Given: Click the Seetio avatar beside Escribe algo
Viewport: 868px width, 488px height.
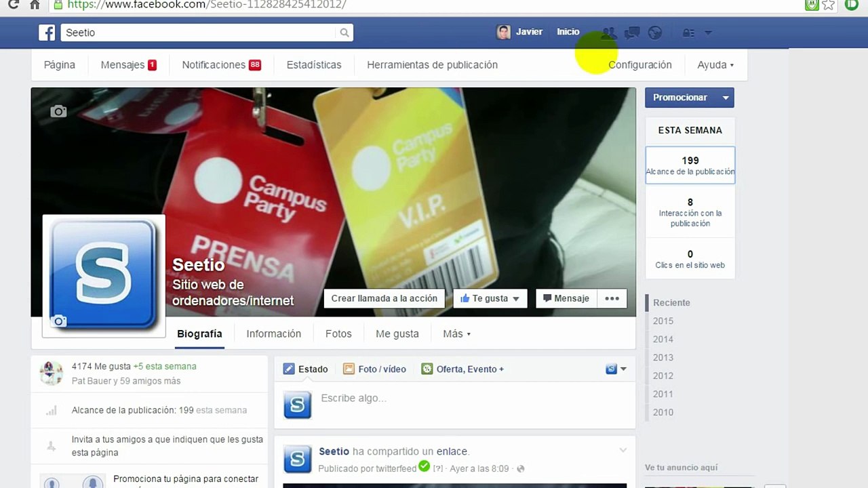Looking at the screenshot, I should coord(297,405).
